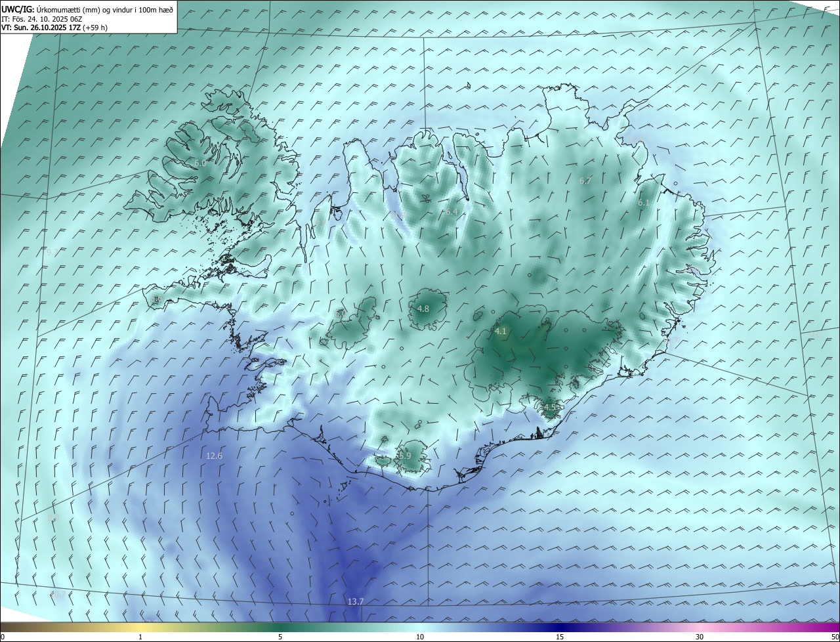840x642 pixels.
Task: Click the 6.4 precipitation value label
Action: click(x=451, y=211)
